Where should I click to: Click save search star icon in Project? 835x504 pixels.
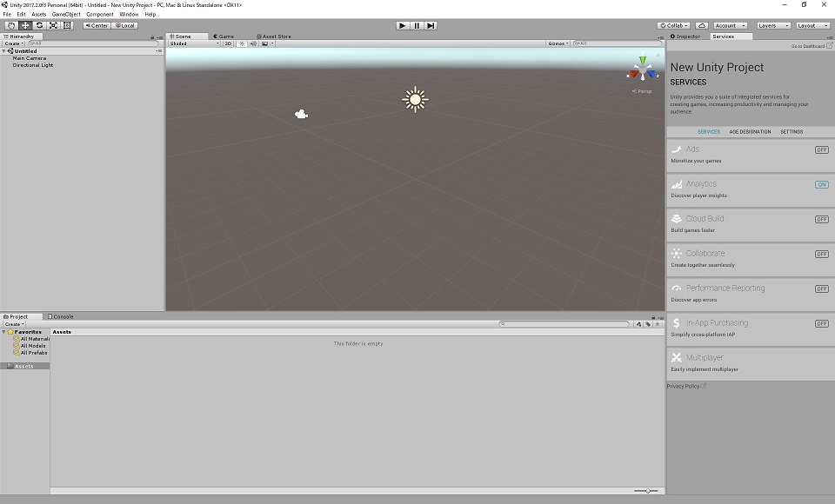pyautogui.click(x=658, y=324)
